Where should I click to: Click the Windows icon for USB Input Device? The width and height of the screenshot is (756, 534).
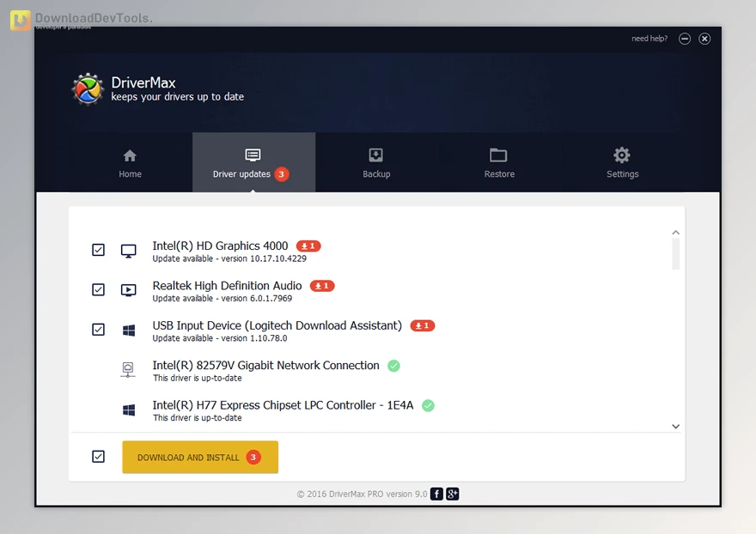[129, 331]
